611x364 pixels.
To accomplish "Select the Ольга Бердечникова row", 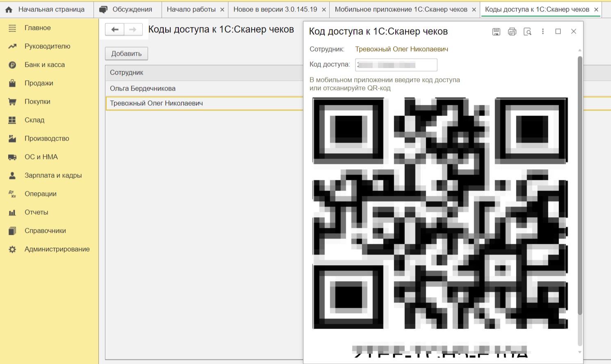I will click(204, 89).
